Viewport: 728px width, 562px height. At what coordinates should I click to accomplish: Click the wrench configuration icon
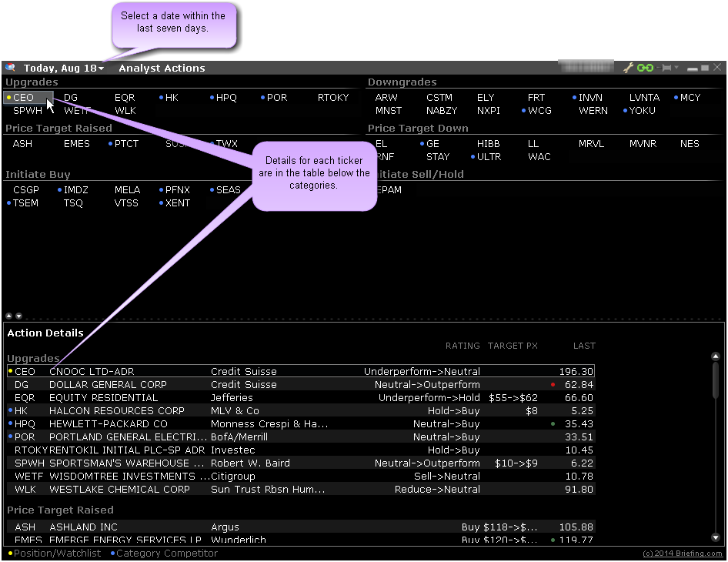tap(628, 68)
